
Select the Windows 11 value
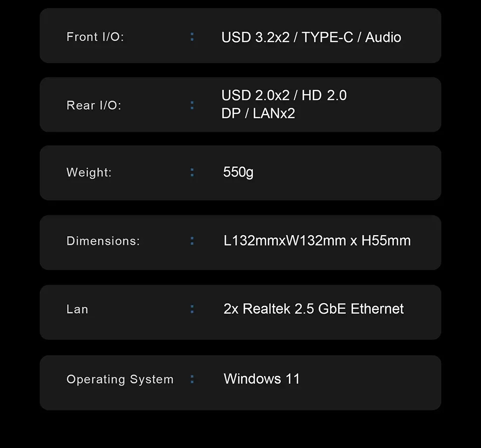[x=262, y=379]
